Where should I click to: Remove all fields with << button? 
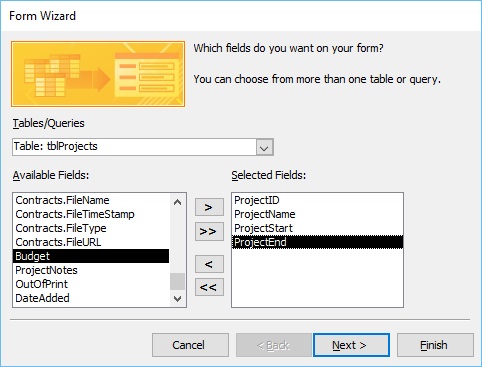(209, 287)
